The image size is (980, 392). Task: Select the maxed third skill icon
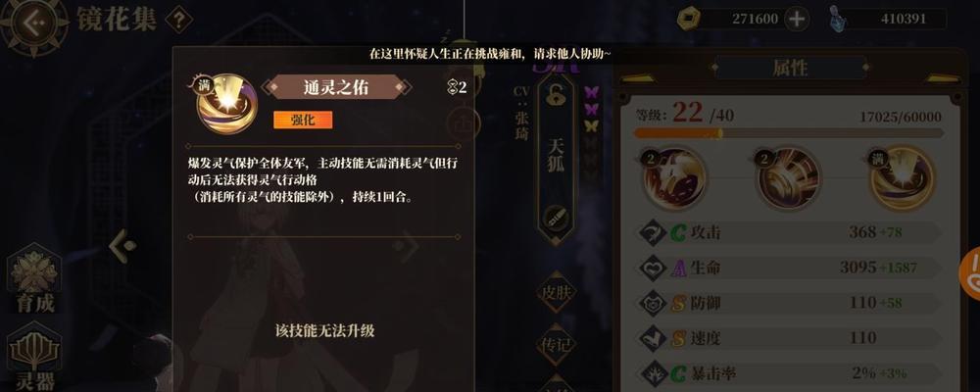tap(902, 178)
